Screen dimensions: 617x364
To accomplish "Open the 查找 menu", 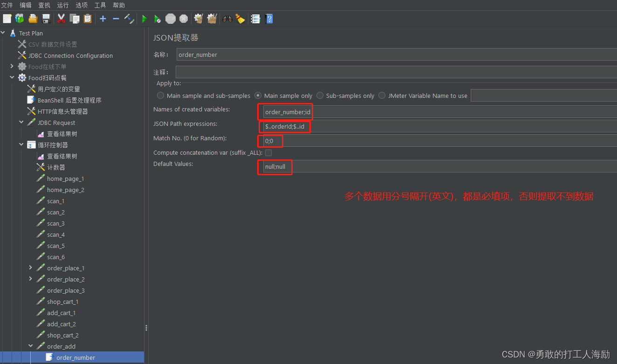I will [44, 5].
